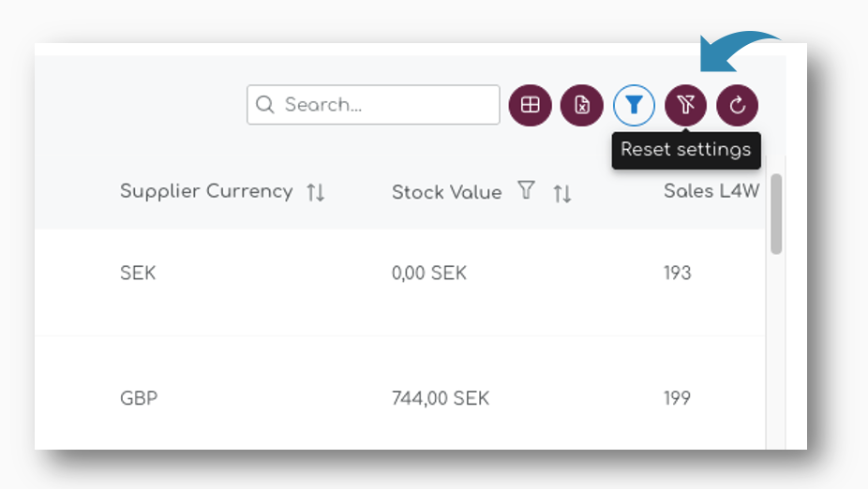This screenshot has width=868, height=489.
Task: Click the magnifier icon in the search box
Action: pyautogui.click(x=265, y=105)
